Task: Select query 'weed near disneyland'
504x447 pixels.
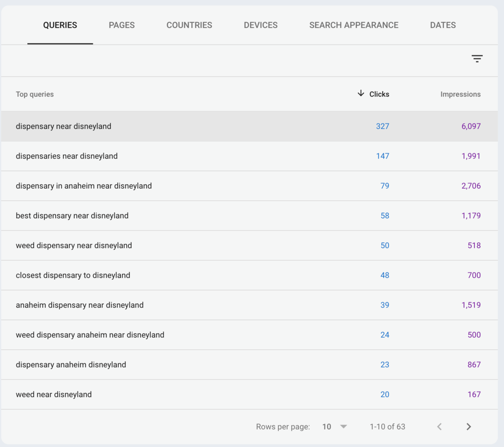Action: [x=54, y=395]
